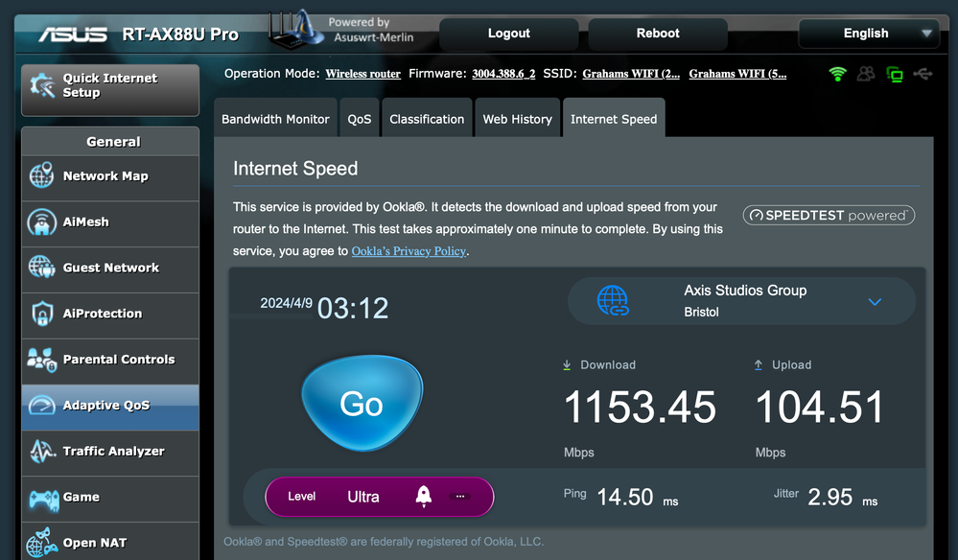This screenshot has height=560, width=958.
Task: Click the Reboot button
Action: [658, 33]
